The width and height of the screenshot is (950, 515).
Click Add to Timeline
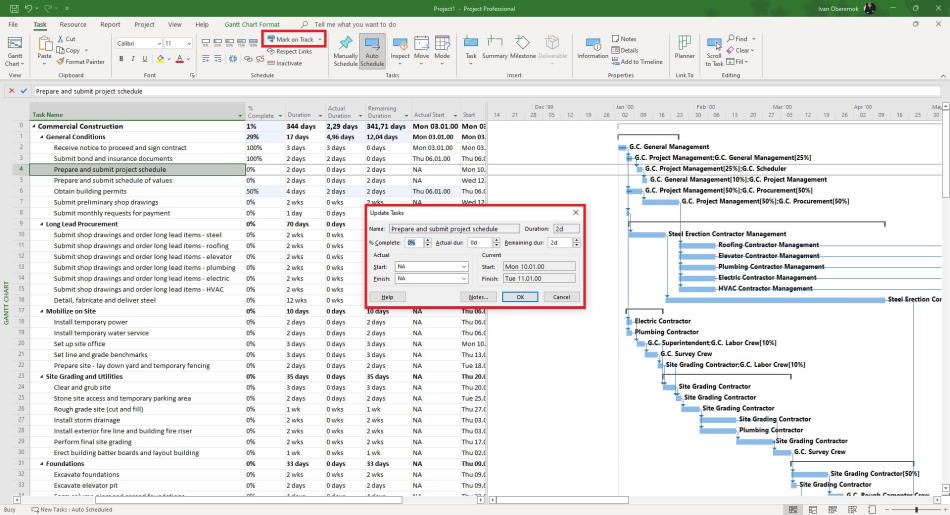pyautogui.click(x=637, y=62)
